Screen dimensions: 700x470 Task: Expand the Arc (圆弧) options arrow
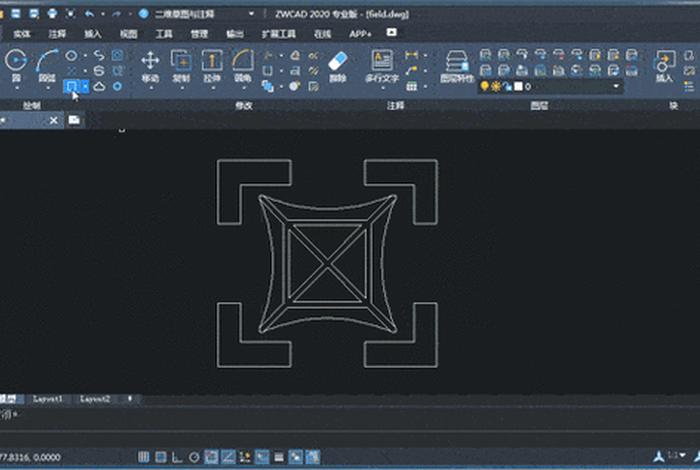pyautogui.click(x=47, y=87)
